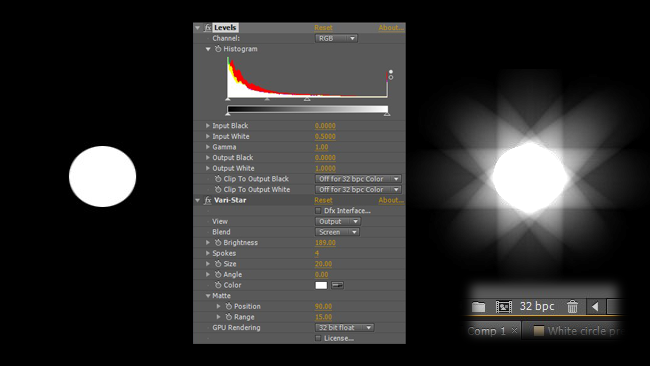The width and height of the screenshot is (650, 366).
Task: Click the Brightness stopwatch icon
Action: point(218,242)
